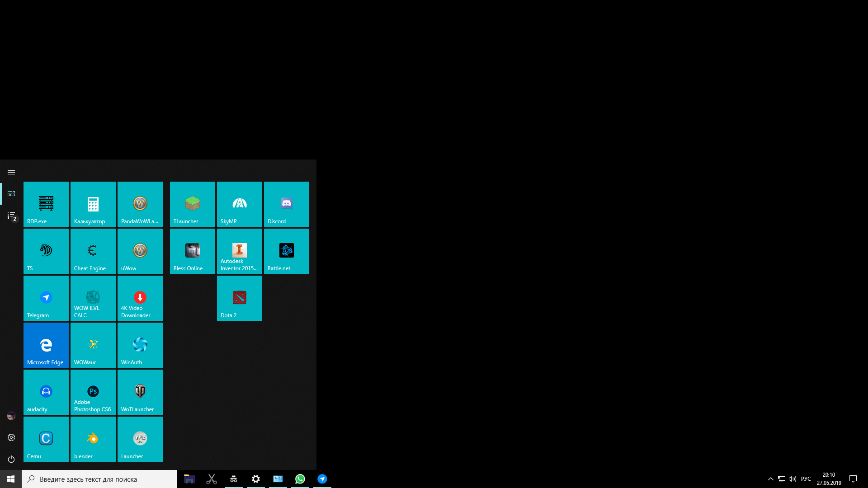
Task: Launch the blender tile
Action: [x=93, y=439]
